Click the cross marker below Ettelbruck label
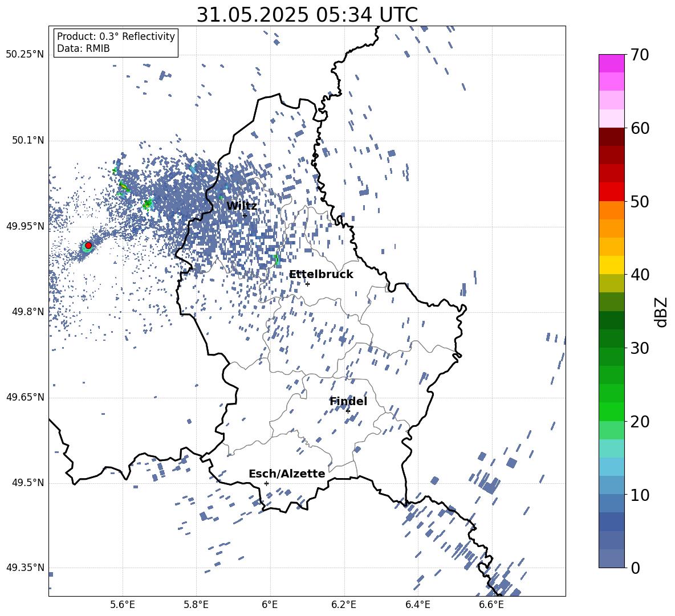The width and height of the screenshot is (675, 616). (307, 284)
